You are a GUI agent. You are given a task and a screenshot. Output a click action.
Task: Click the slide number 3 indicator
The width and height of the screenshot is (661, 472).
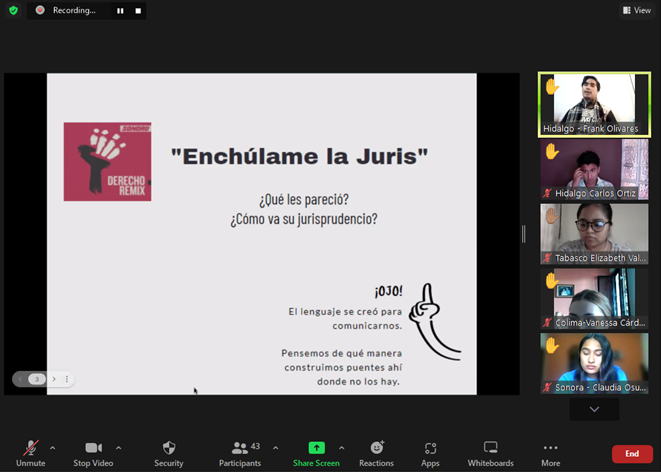click(37, 379)
